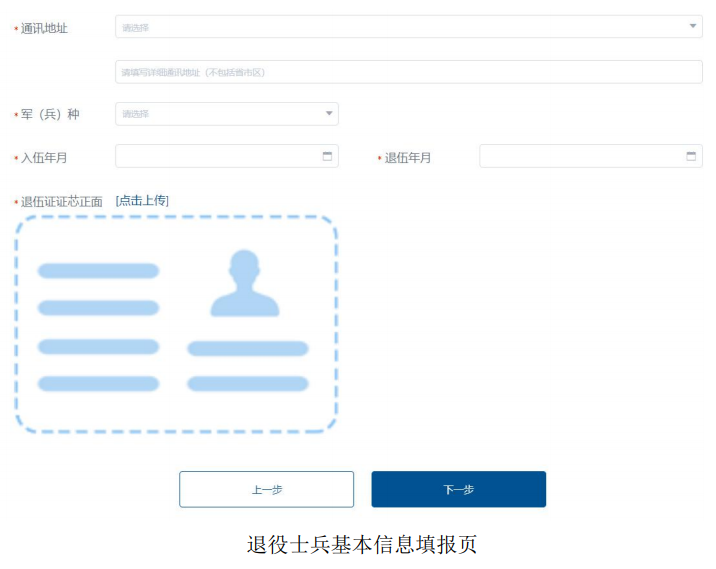Expand the 军（兵）种 dropdown arrow
Viewport: 716px width, 569px height.
point(329,114)
